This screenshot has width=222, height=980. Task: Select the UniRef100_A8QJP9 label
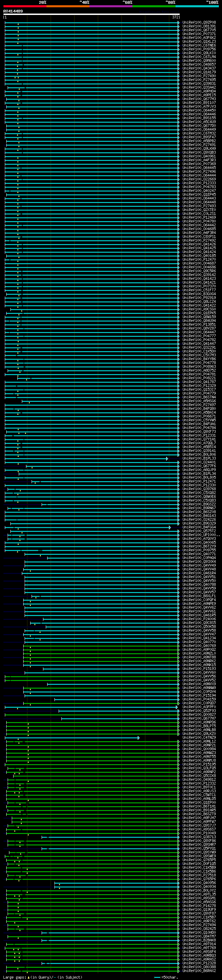click(x=199, y=470)
